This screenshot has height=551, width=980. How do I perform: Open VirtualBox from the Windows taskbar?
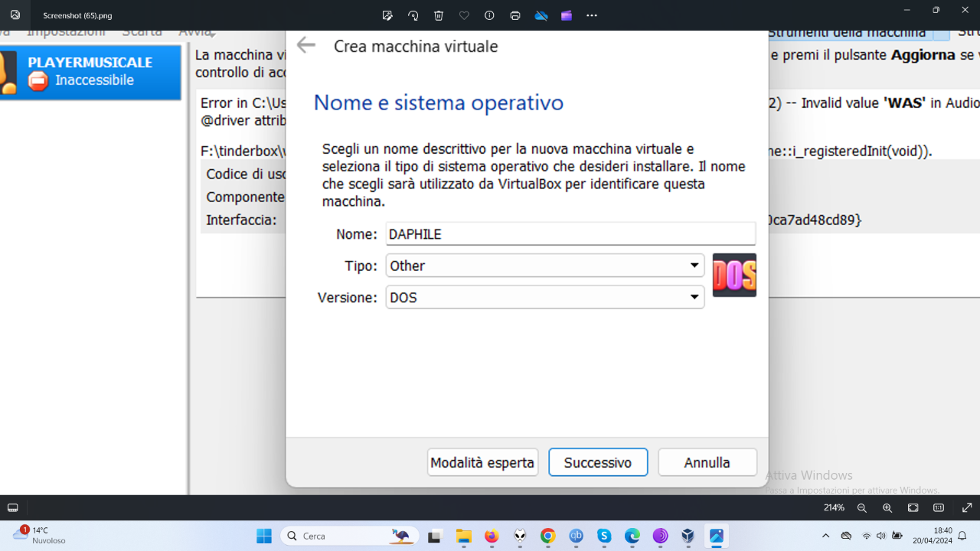[x=688, y=536]
